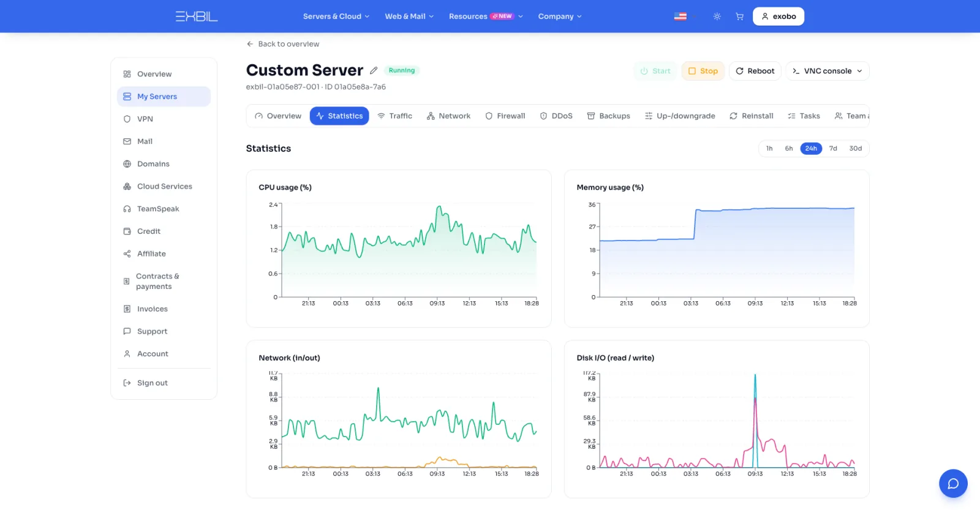Select the 30d time range
The height and width of the screenshot is (510, 980).
[x=856, y=149]
